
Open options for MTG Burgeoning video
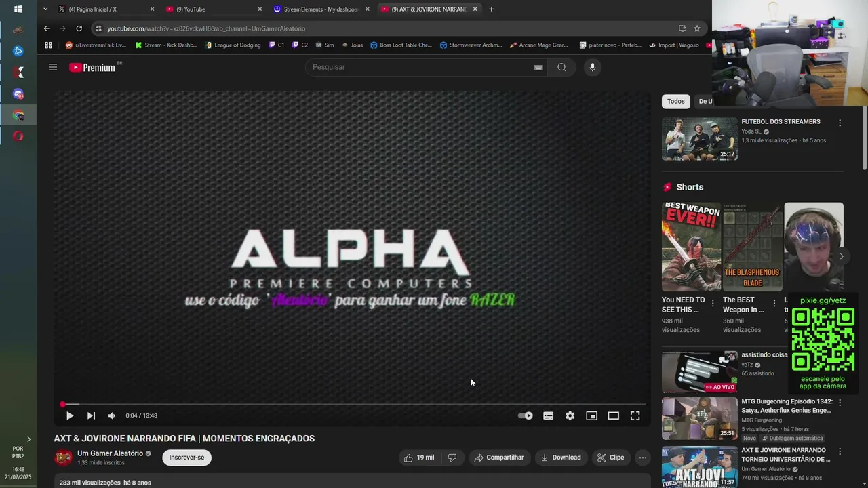pyautogui.click(x=840, y=403)
